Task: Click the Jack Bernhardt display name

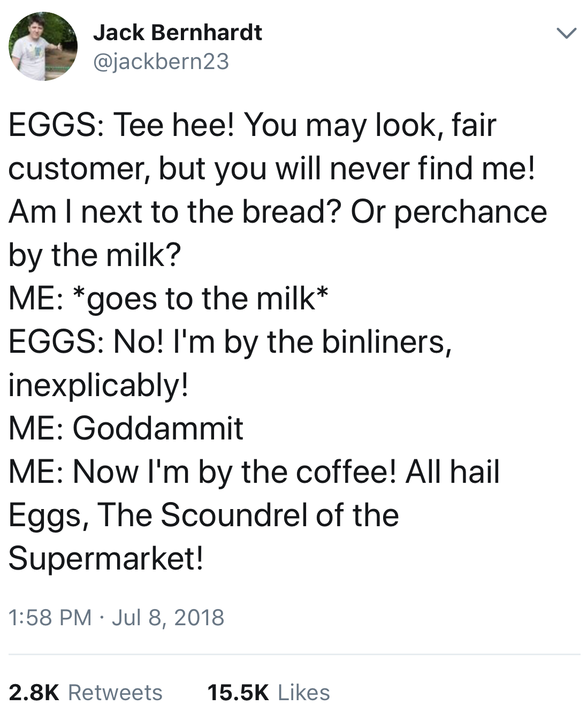Action: (178, 33)
